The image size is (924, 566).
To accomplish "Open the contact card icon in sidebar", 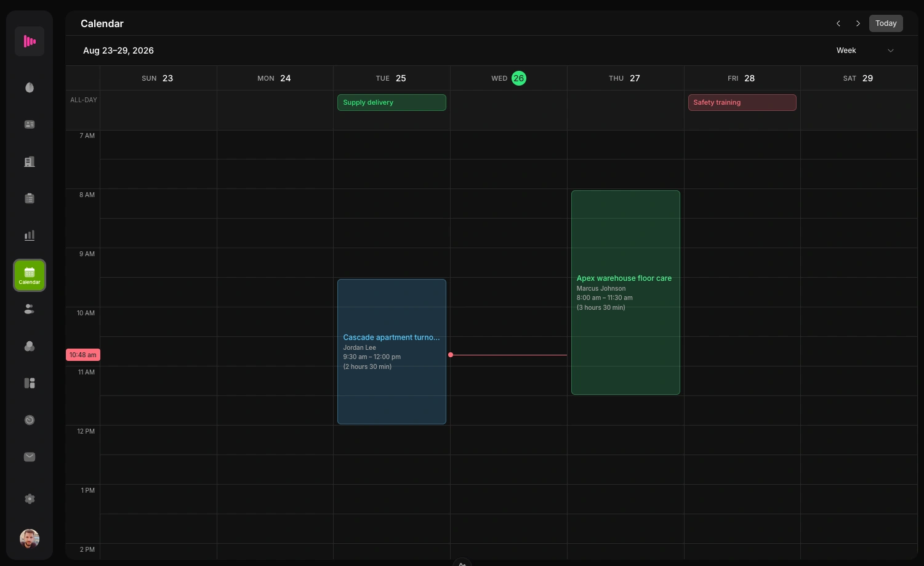I will click(30, 124).
